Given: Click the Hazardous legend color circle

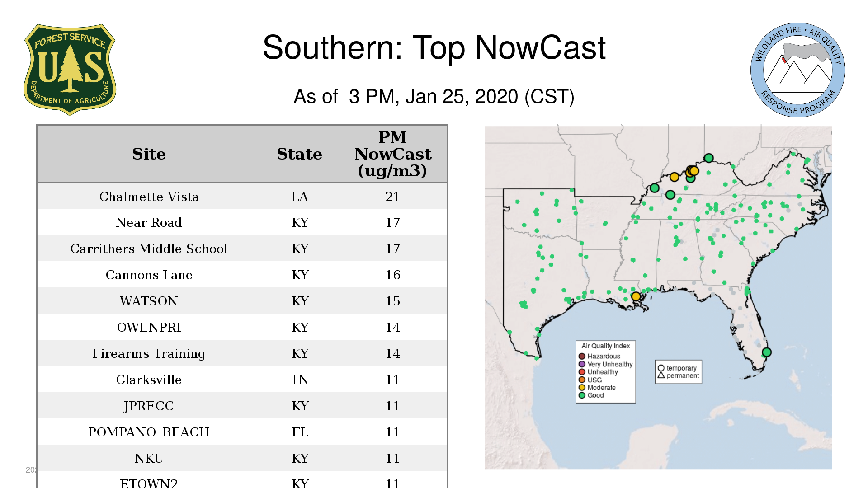Looking at the screenshot, I should (582, 356).
